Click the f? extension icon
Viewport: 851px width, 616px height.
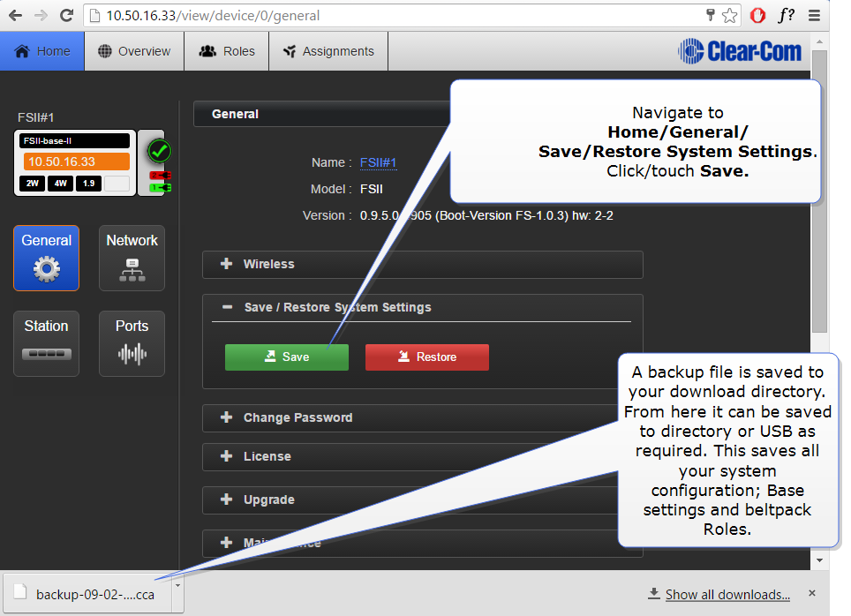click(786, 15)
